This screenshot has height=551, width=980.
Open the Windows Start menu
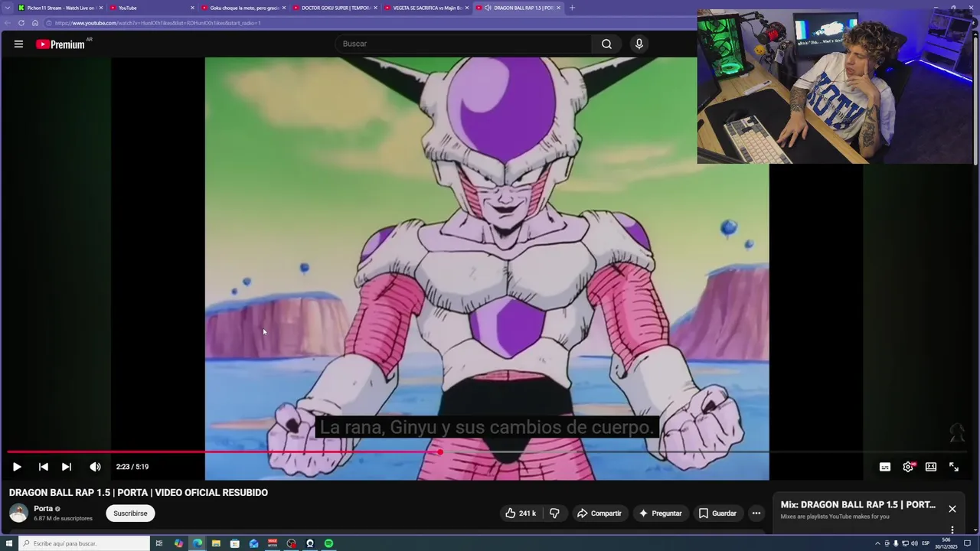pyautogui.click(x=8, y=543)
